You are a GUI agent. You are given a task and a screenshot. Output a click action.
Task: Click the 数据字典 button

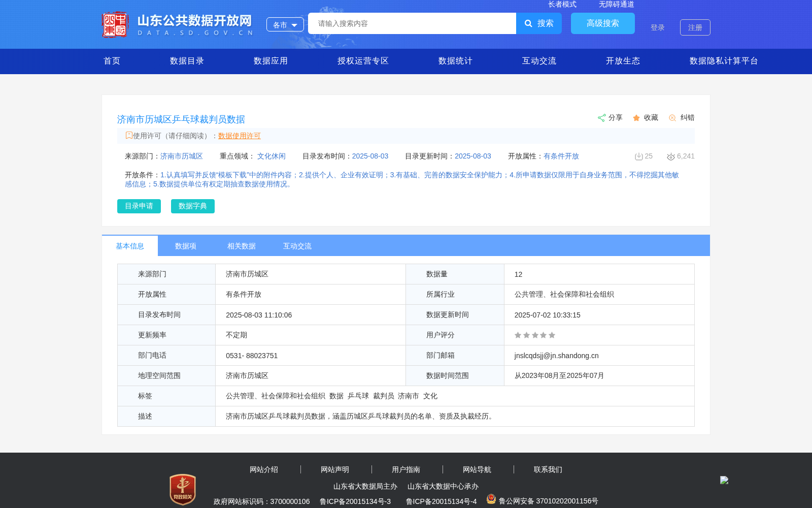pos(193,206)
